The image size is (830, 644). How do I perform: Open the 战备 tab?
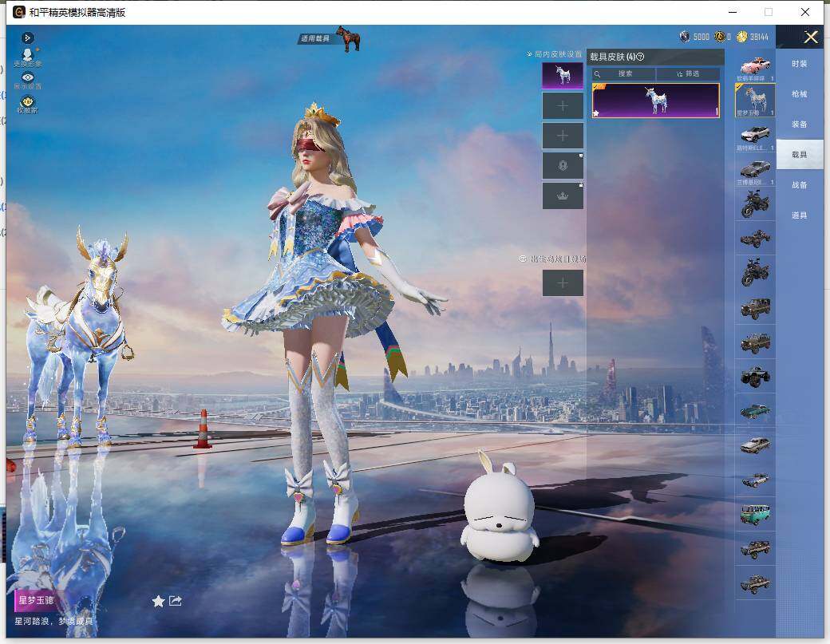coord(800,185)
